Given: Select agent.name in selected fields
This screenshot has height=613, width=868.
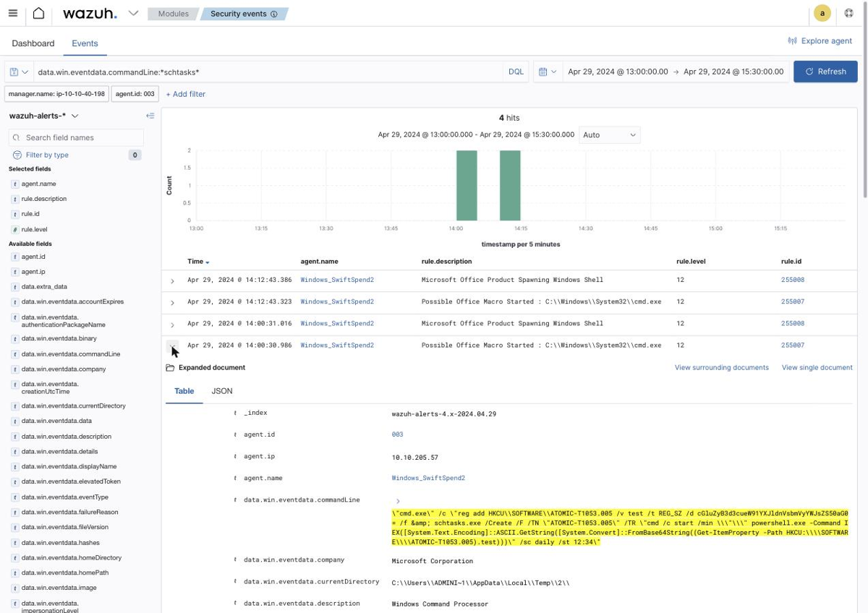Looking at the screenshot, I should (38, 184).
